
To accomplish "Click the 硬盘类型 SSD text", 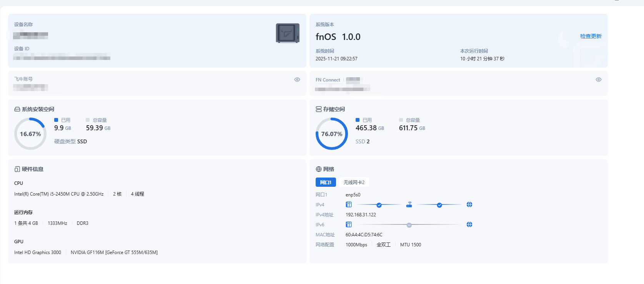I will pos(70,141).
